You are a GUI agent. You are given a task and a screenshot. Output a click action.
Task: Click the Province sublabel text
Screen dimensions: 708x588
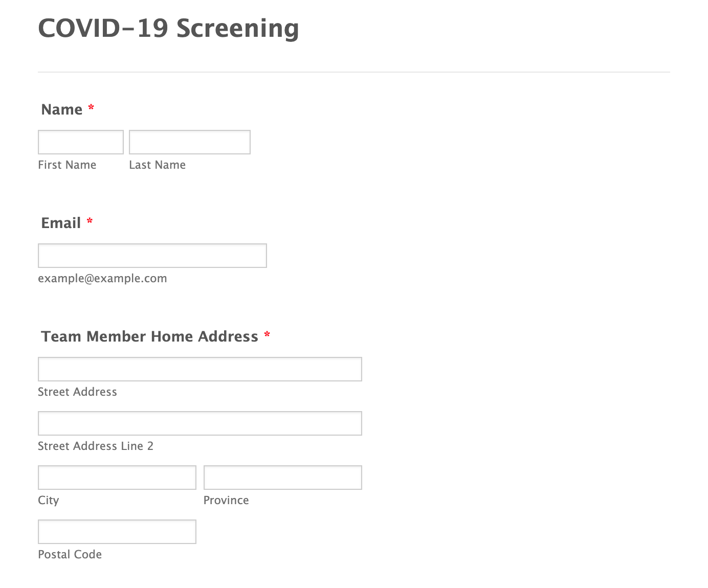coord(226,500)
